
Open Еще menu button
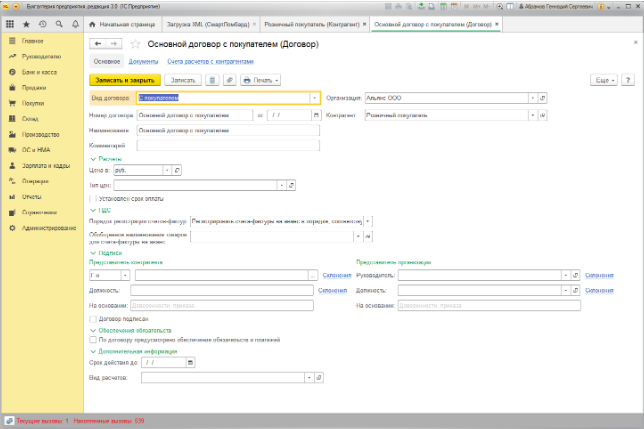604,80
